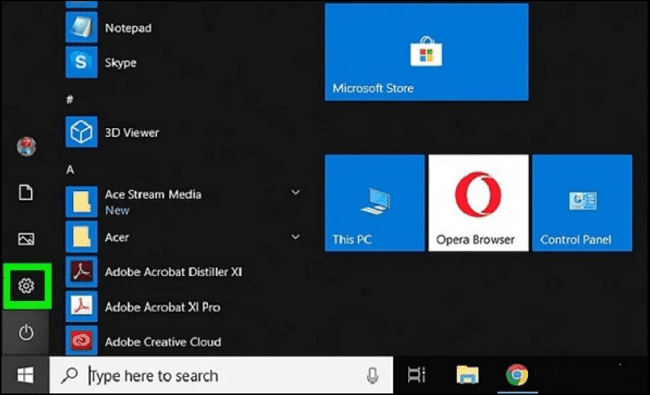Screen dimensions: 650x395
Task: Switch to Google Chrome on the taskbar
Action: (x=517, y=375)
